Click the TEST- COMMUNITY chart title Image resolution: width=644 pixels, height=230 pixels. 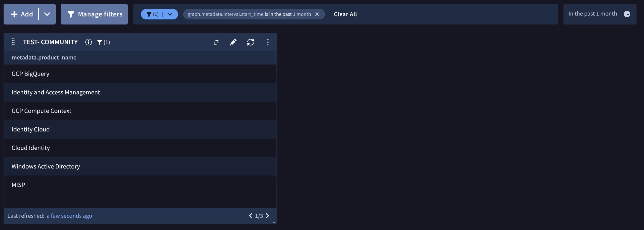pyautogui.click(x=50, y=42)
